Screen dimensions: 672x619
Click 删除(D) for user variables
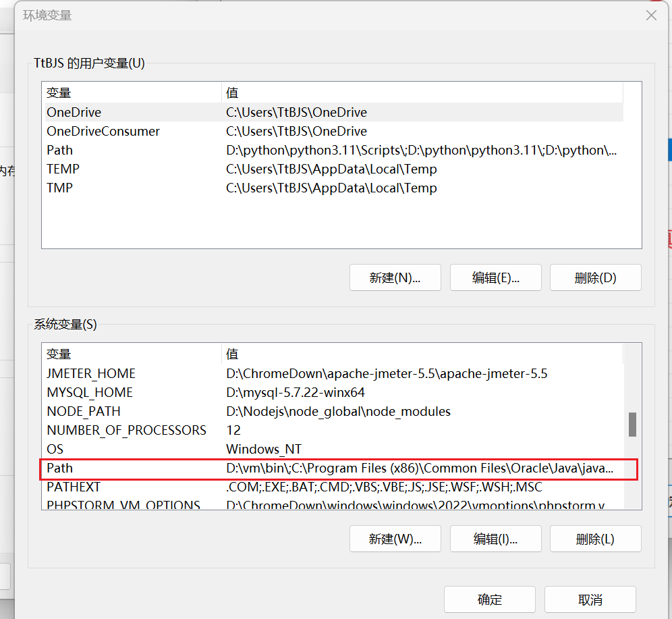point(595,278)
